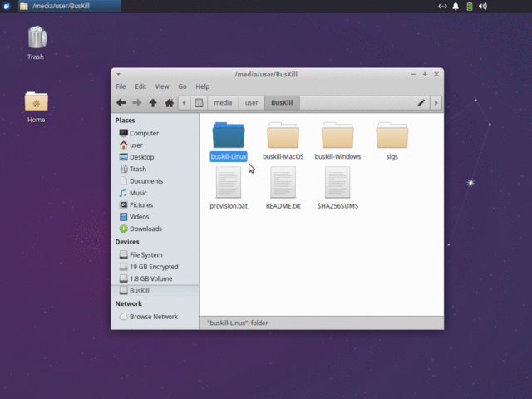Click the battery indicator in the top panel
Screen dimensions: 532x399
tap(470, 6)
